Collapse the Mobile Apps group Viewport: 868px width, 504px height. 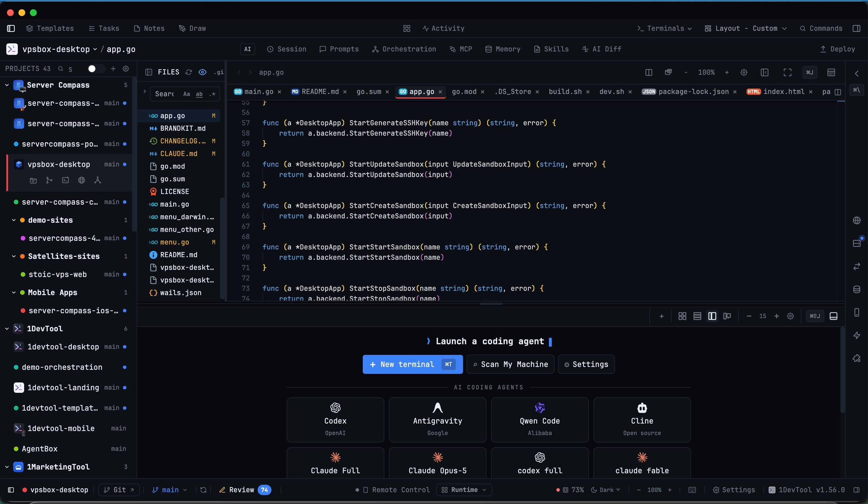pos(14,293)
